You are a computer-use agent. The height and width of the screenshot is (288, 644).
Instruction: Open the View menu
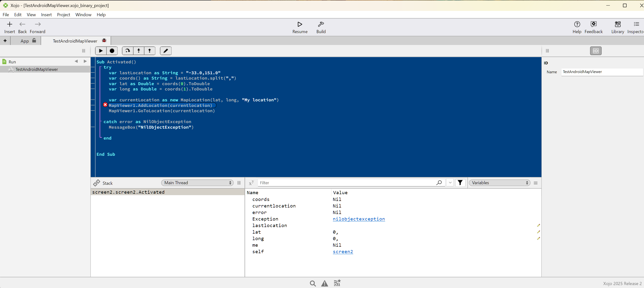(31, 15)
